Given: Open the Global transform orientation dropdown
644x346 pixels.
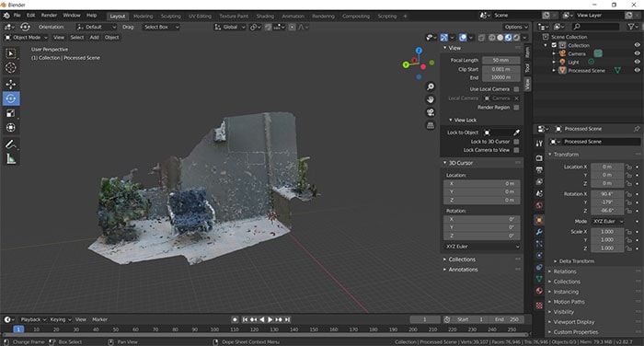Looking at the screenshot, I should point(230,27).
